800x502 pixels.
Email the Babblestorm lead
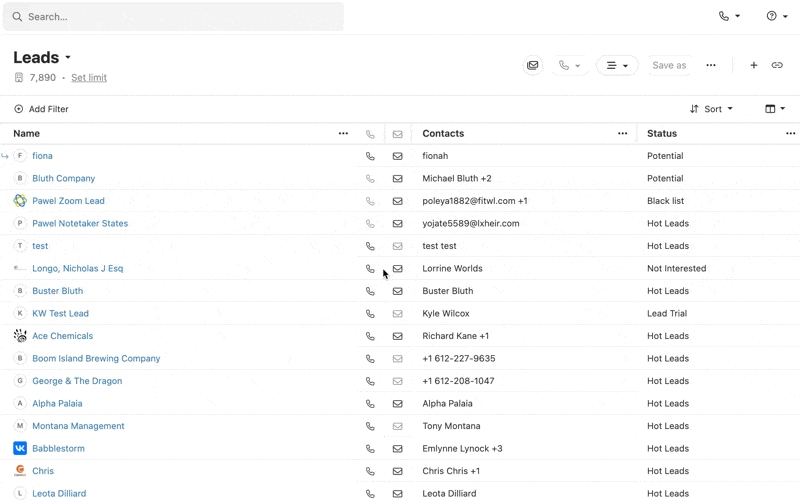(397, 448)
